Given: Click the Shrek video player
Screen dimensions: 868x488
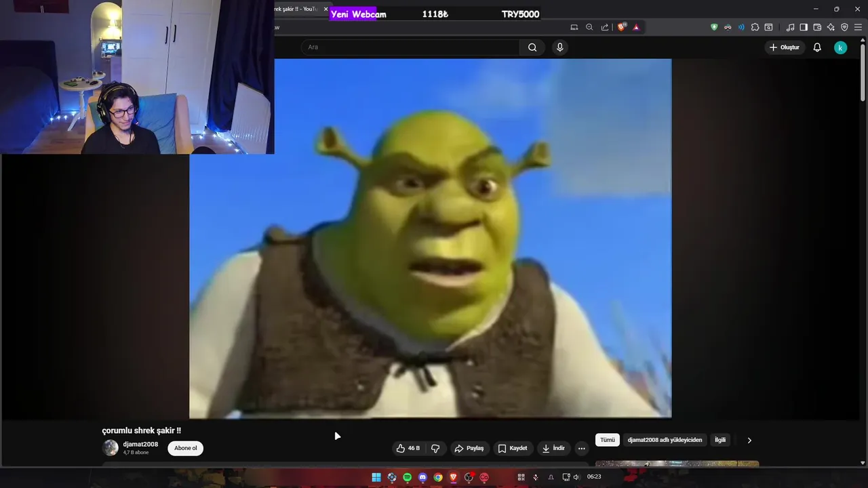Looking at the screenshot, I should (x=431, y=238).
